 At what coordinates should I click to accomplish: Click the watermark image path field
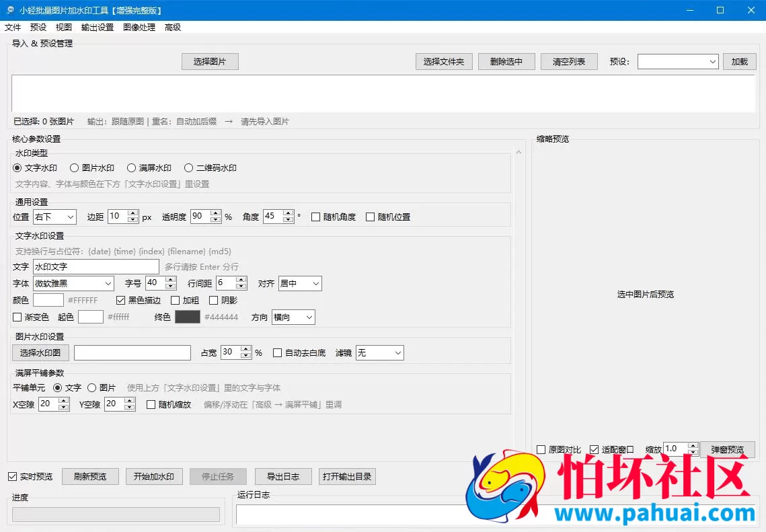(x=132, y=352)
